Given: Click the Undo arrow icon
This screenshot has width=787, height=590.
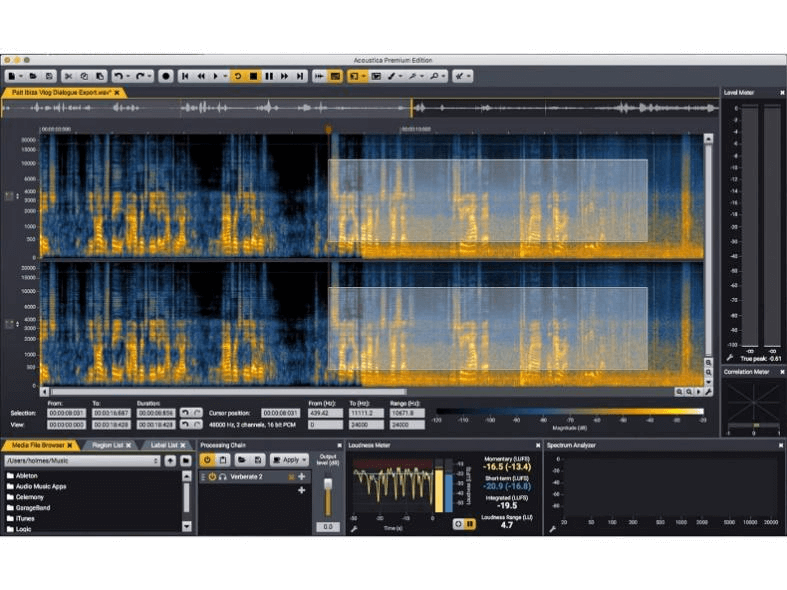Looking at the screenshot, I should 118,76.
